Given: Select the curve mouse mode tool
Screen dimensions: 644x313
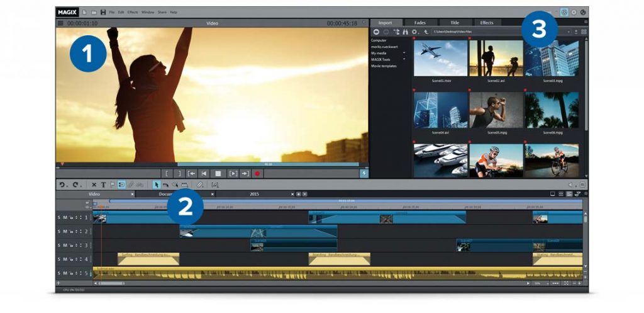Looking at the screenshot, I should (x=165, y=185).
